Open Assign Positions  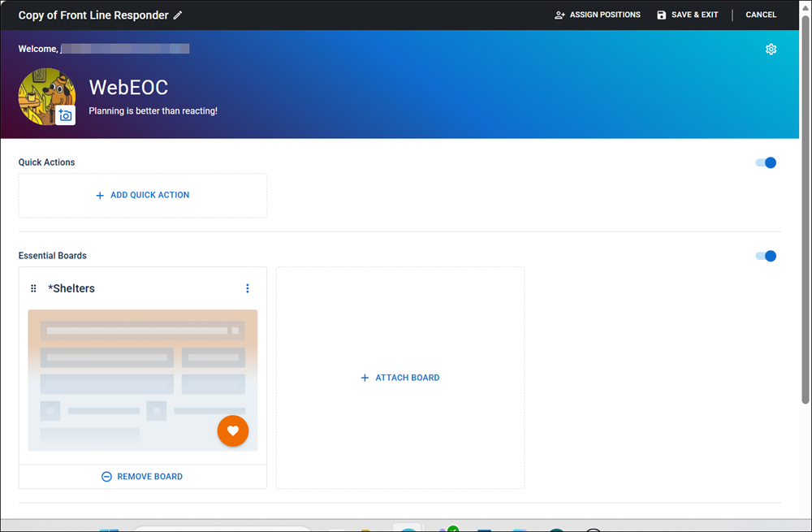[x=597, y=15]
